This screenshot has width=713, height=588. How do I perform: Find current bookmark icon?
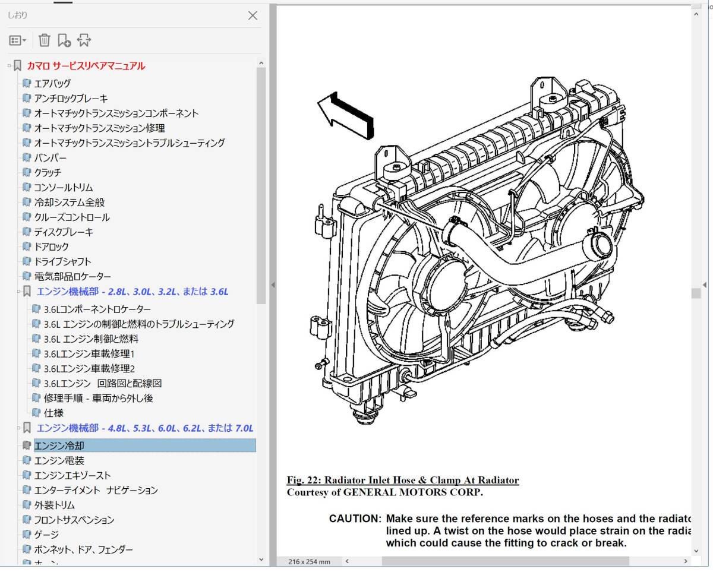point(84,40)
